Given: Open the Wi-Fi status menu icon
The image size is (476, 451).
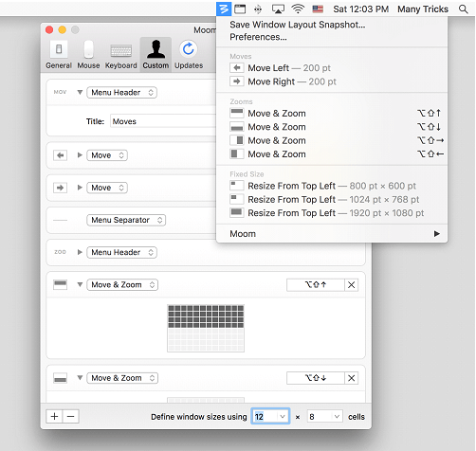Looking at the screenshot, I should [x=298, y=9].
